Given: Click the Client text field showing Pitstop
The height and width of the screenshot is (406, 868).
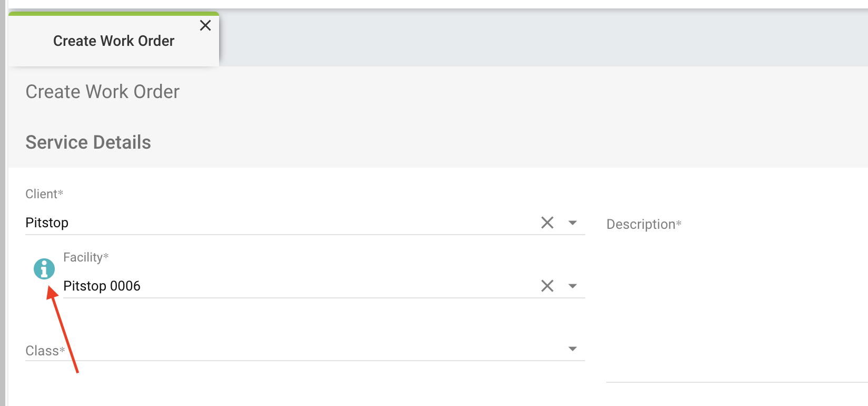Looking at the screenshot, I should click(263, 222).
